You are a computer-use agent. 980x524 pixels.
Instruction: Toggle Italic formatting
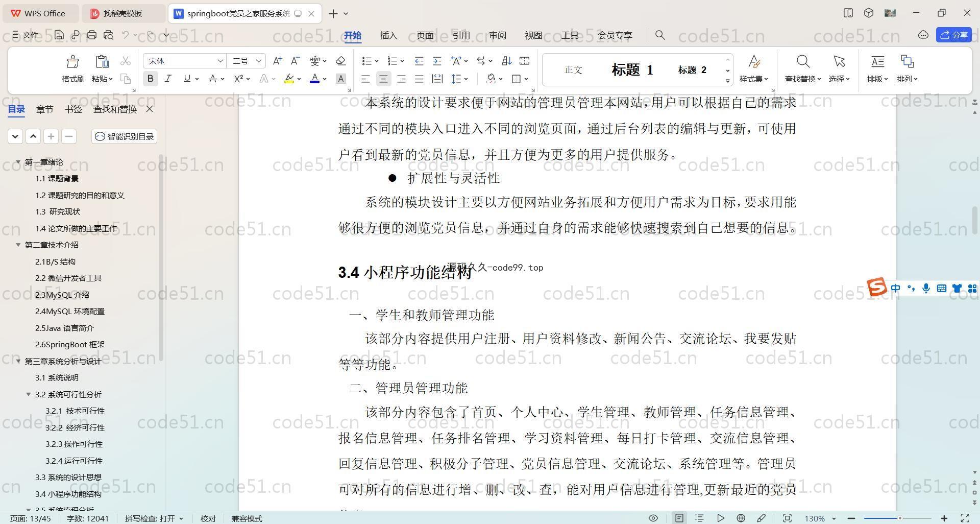click(168, 79)
